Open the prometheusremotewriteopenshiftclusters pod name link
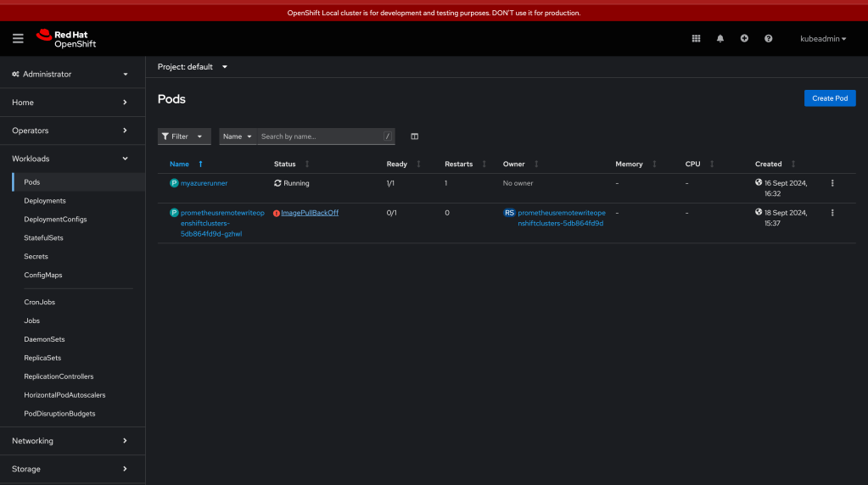 coord(222,223)
